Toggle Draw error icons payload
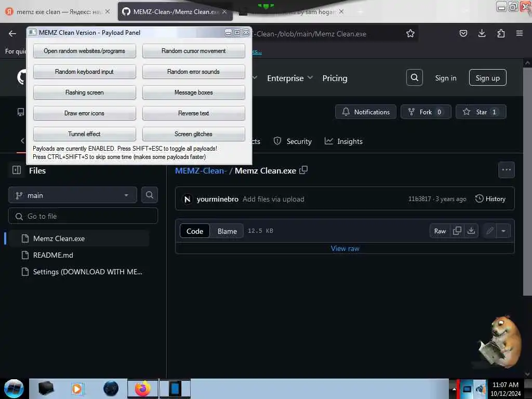This screenshot has width=532, height=399. pos(85,113)
